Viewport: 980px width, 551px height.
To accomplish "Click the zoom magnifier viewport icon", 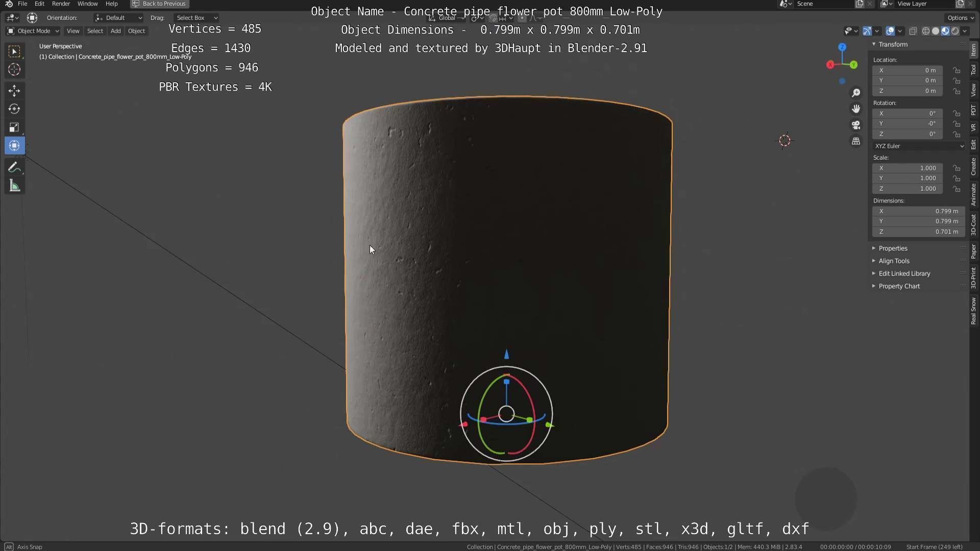I will (x=856, y=93).
